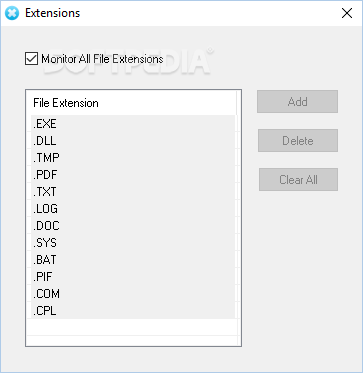This screenshot has height=373, width=363.
Task: Select the .COM extension item
Action: click(133, 294)
